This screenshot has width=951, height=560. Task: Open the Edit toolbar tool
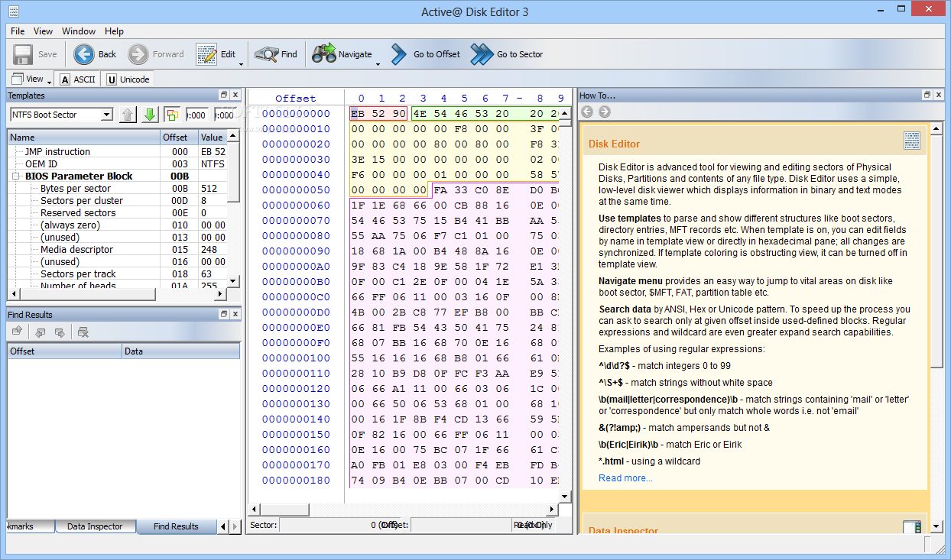(x=216, y=54)
